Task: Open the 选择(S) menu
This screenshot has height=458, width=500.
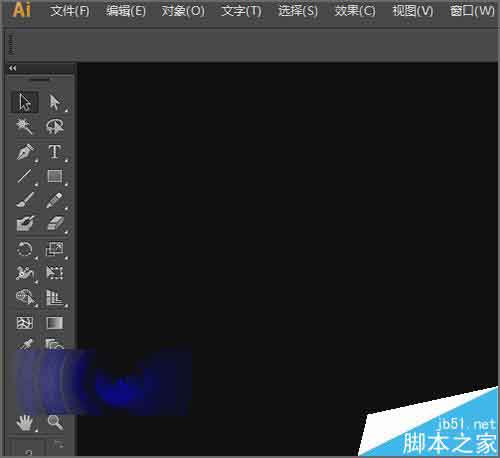Action: [x=298, y=11]
